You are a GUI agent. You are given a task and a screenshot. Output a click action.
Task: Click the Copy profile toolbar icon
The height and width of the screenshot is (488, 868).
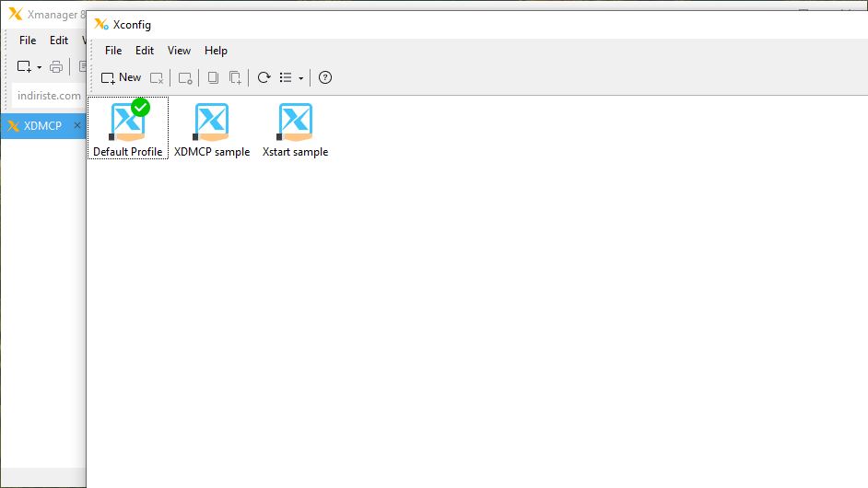(x=213, y=78)
